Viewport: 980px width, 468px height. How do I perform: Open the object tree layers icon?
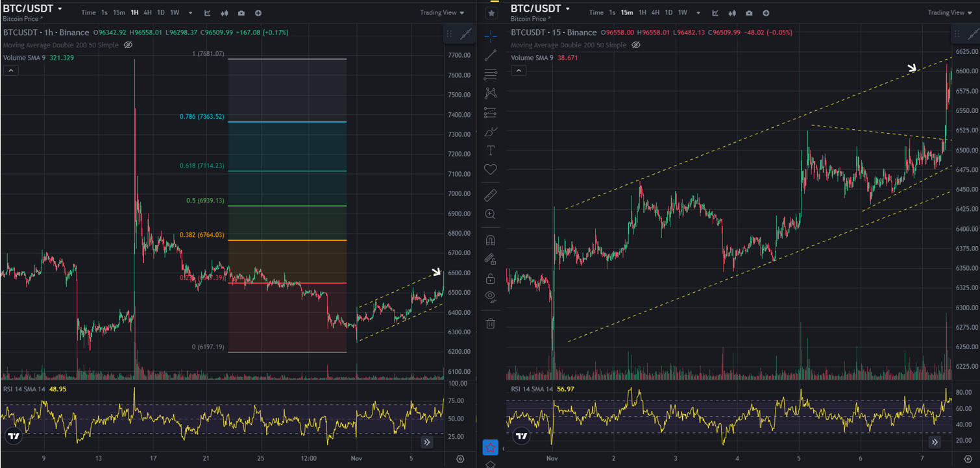491,463
